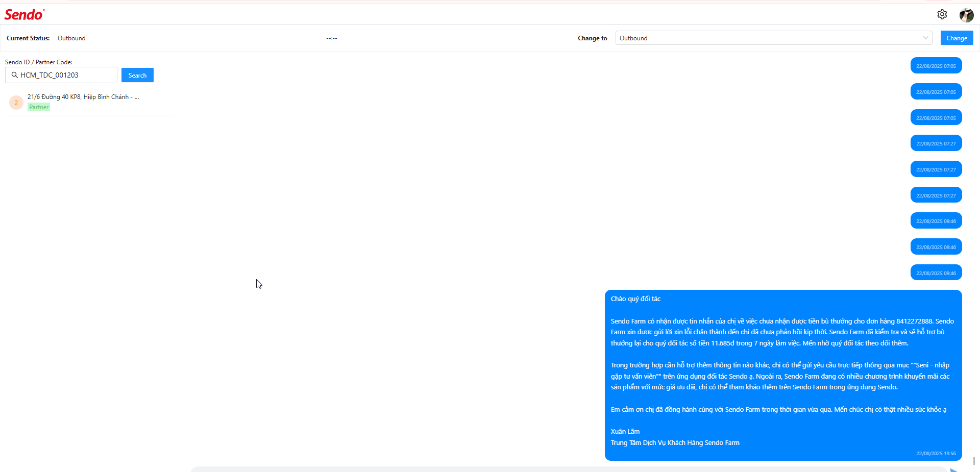Viewport: 980px width, 472px height.
Task: Click the paragraph mentioning order 8412272888
Action: point(782,332)
